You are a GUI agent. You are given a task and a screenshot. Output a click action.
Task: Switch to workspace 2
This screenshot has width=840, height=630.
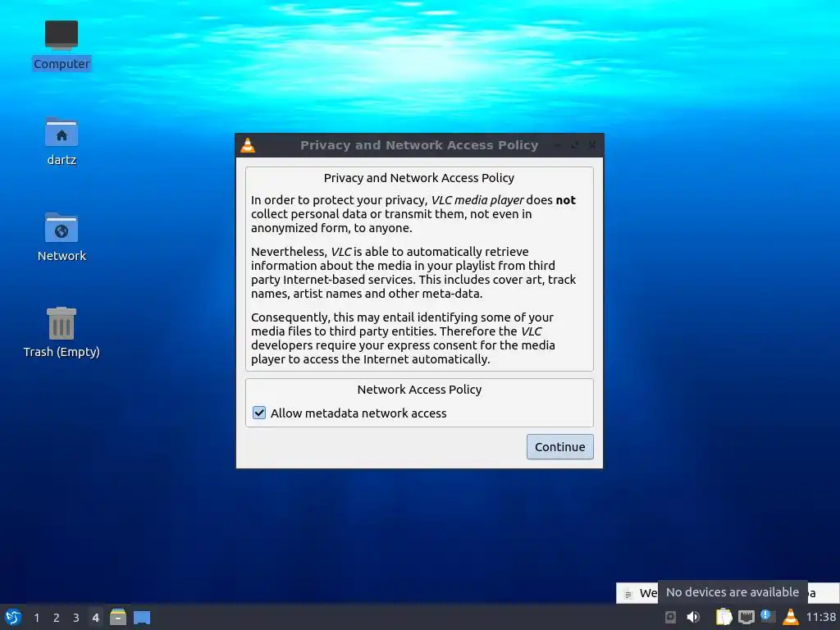57,618
